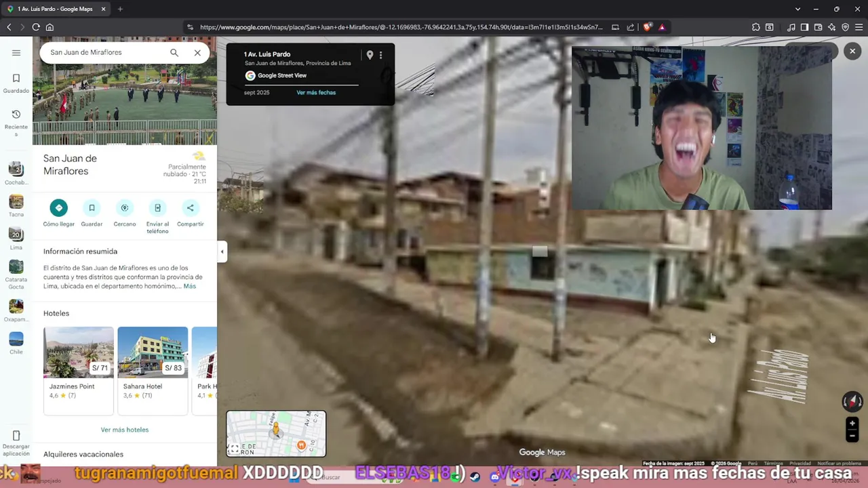Open three-dot menu in Street View card
Viewport: 868px width, 488px height.
(380, 55)
